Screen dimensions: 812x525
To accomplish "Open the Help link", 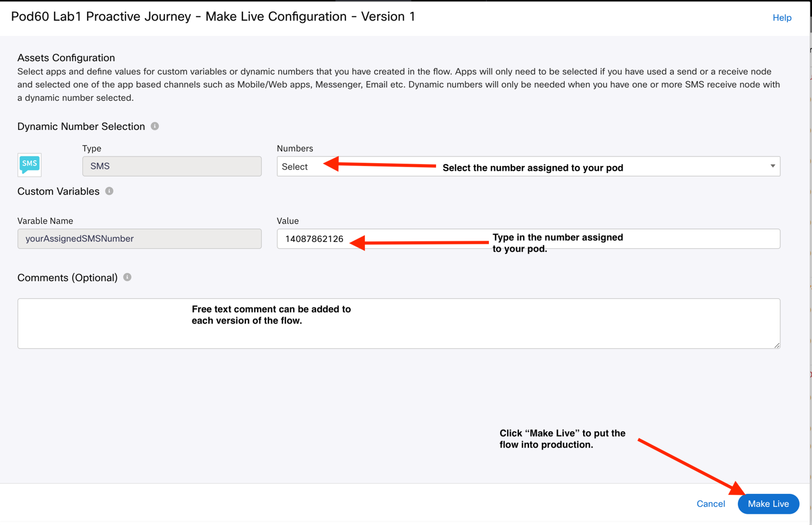I will [782, 18].
